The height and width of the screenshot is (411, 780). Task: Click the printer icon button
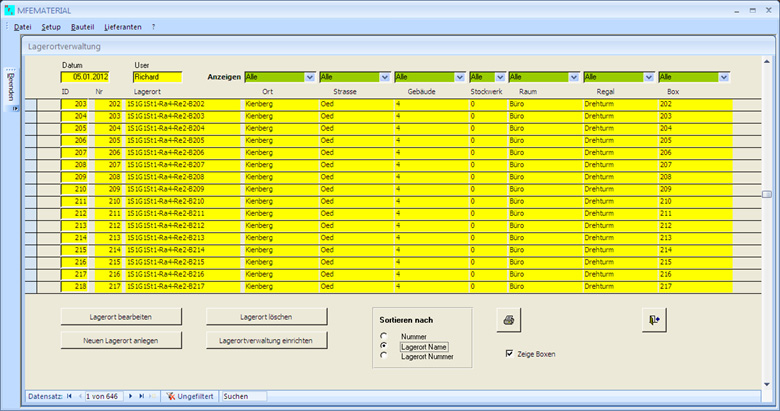pos(509,320)
